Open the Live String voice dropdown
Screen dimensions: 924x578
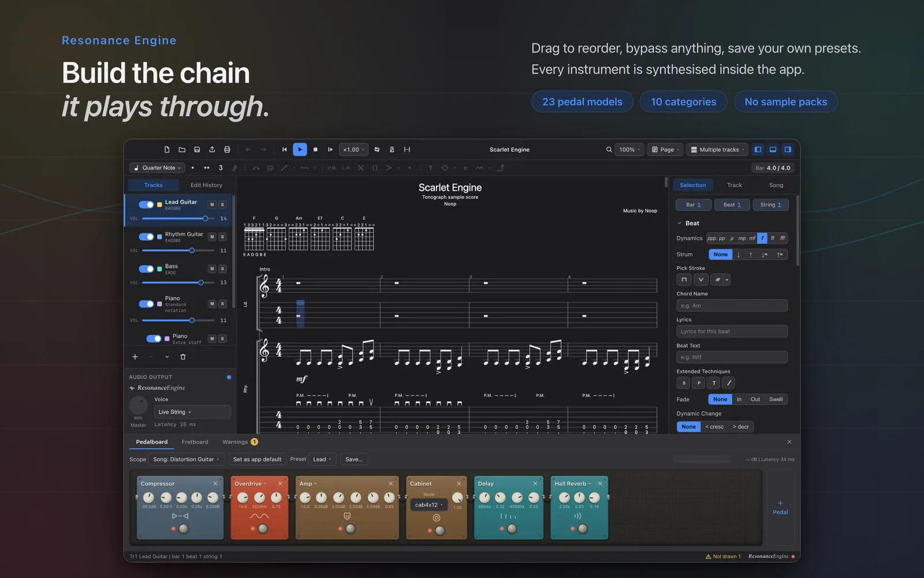tap(192, 412)
